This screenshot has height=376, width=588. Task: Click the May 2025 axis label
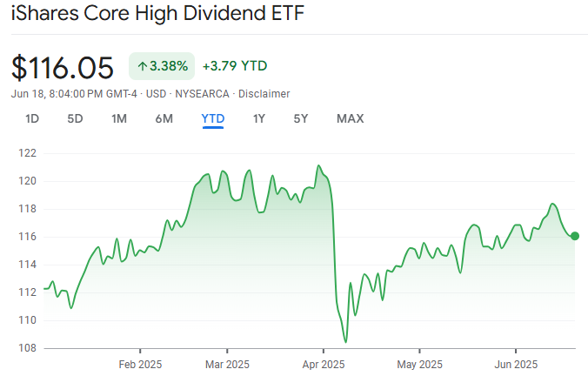[x=419, y=365]
